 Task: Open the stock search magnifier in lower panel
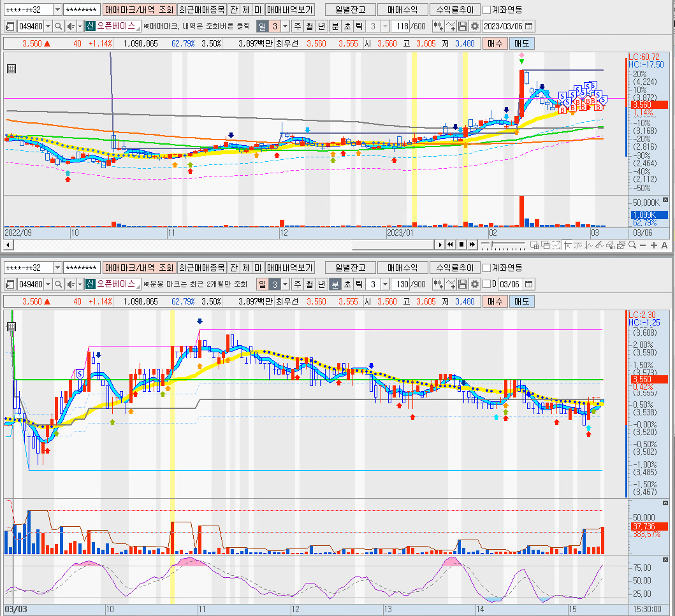tap(59, 284)
